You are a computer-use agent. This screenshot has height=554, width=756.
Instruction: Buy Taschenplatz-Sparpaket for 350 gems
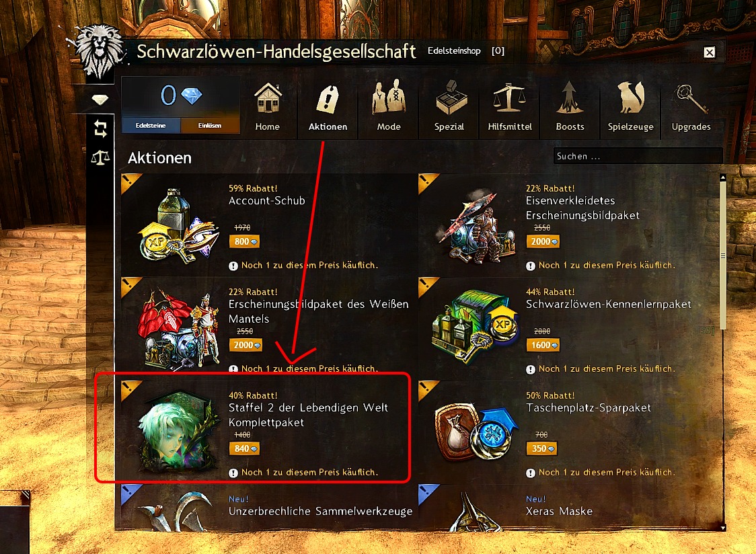point(541,449)
